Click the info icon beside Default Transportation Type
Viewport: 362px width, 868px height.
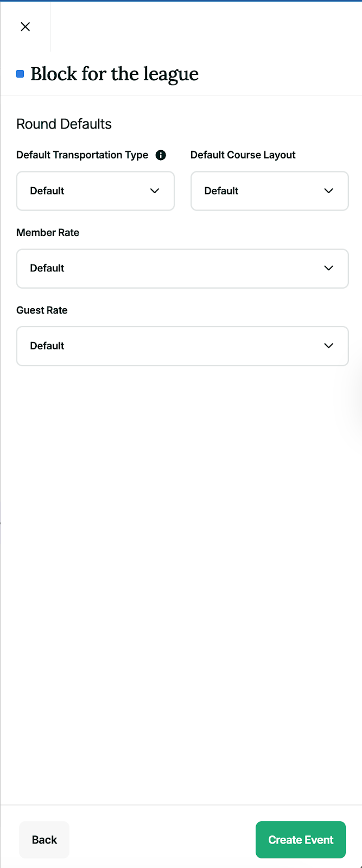[x=161, y=155]
